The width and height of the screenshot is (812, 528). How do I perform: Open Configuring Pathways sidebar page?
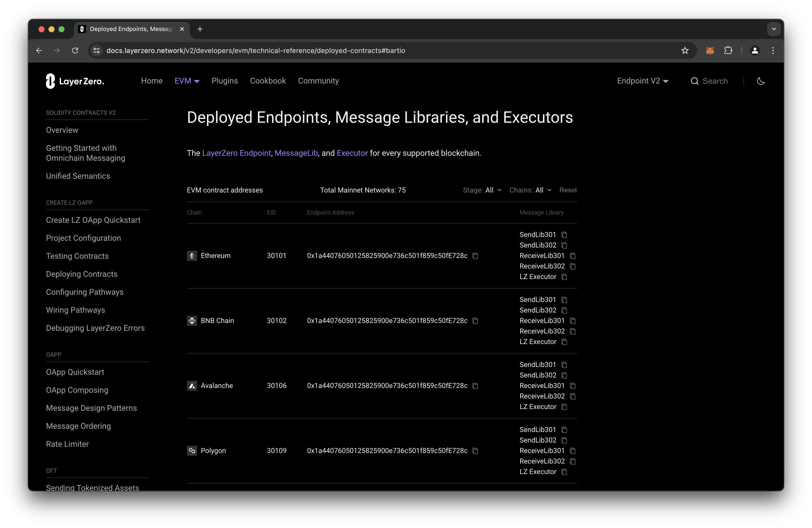point(84,292)
